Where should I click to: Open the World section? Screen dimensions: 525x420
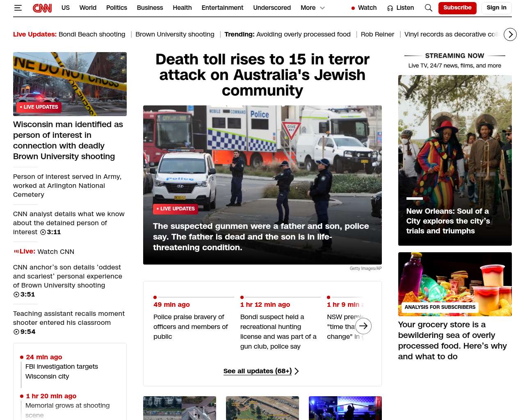pyautogui.click(x=88, y=8)
